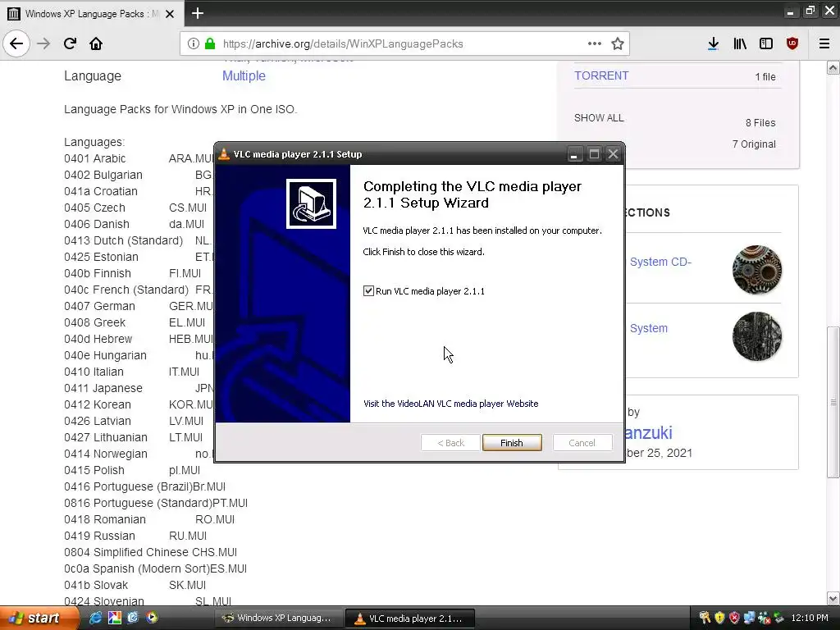Click the 0804 Simplified Chinese CHS.MUI line
This screenshot has height=630, width=840.
(151, 552)
